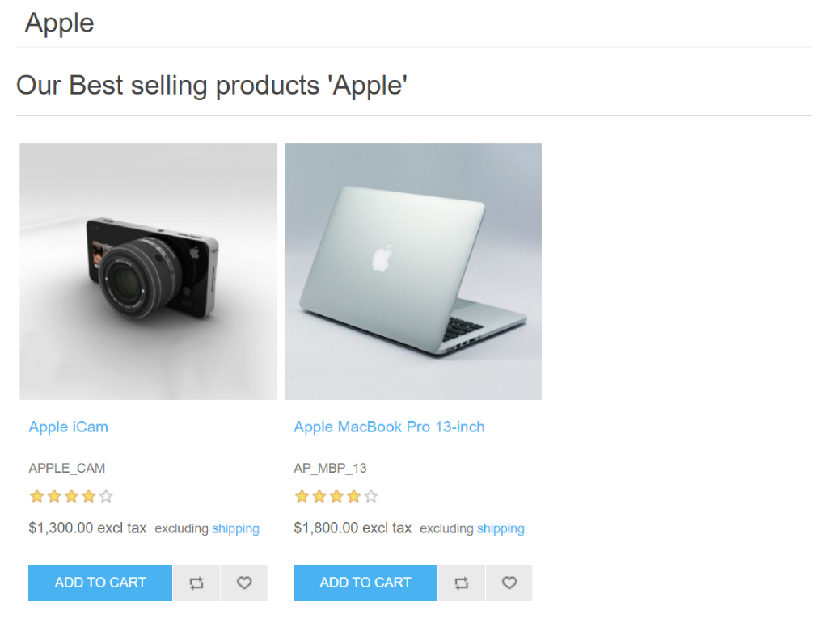Open shipping link under Apple iCam price
Screen dimensions: 828x644
235,528
